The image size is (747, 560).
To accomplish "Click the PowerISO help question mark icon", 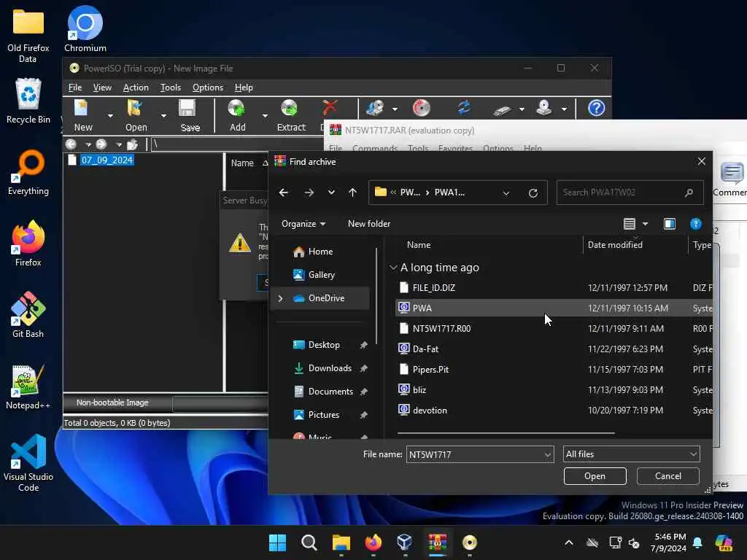I will click(x=597, y=108).
